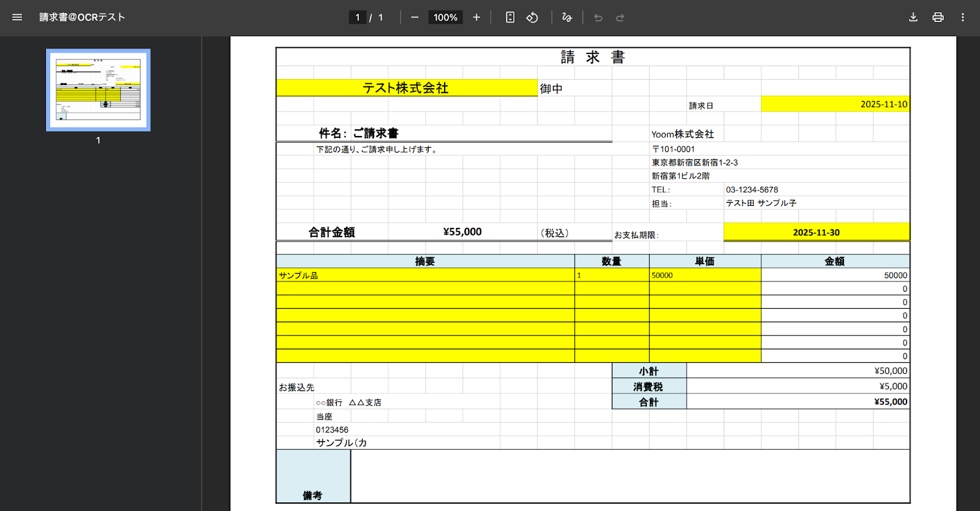Zoom in using the plus icon

tap(477, 17)
